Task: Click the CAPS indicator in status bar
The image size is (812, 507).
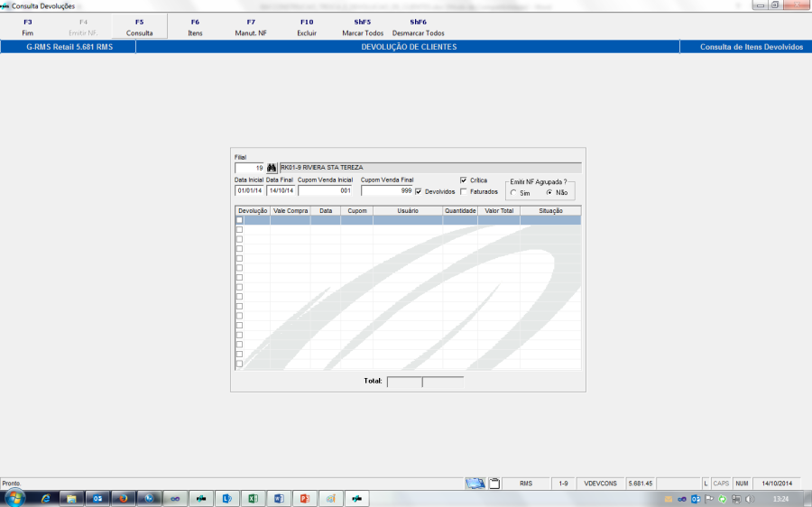Action: 721,484
